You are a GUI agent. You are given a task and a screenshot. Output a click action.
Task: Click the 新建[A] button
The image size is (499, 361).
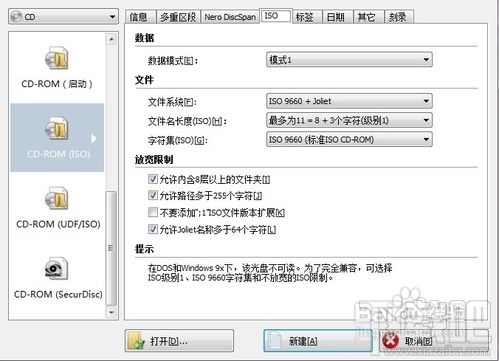click(x=318, y=341)
